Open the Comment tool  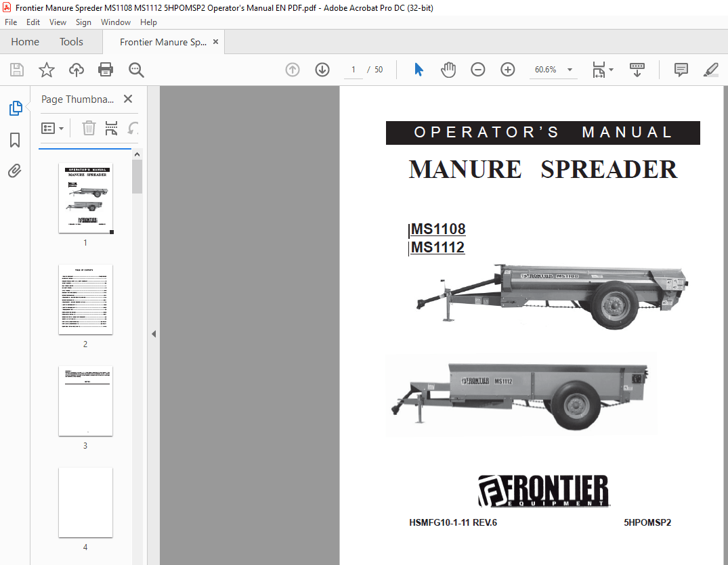[680, 69]
